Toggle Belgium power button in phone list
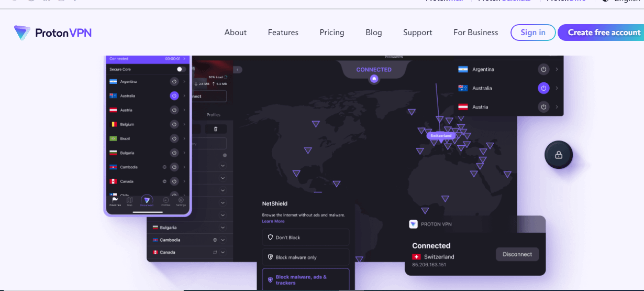Viewport: 644px width, 291px height. (x=174, y=124)
